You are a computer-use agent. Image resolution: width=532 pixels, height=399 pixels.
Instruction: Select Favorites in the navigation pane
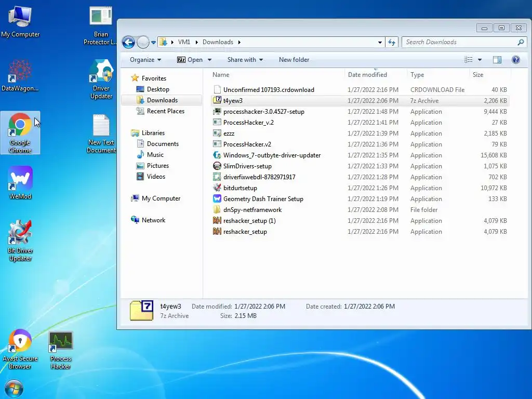tap(154, 78)
